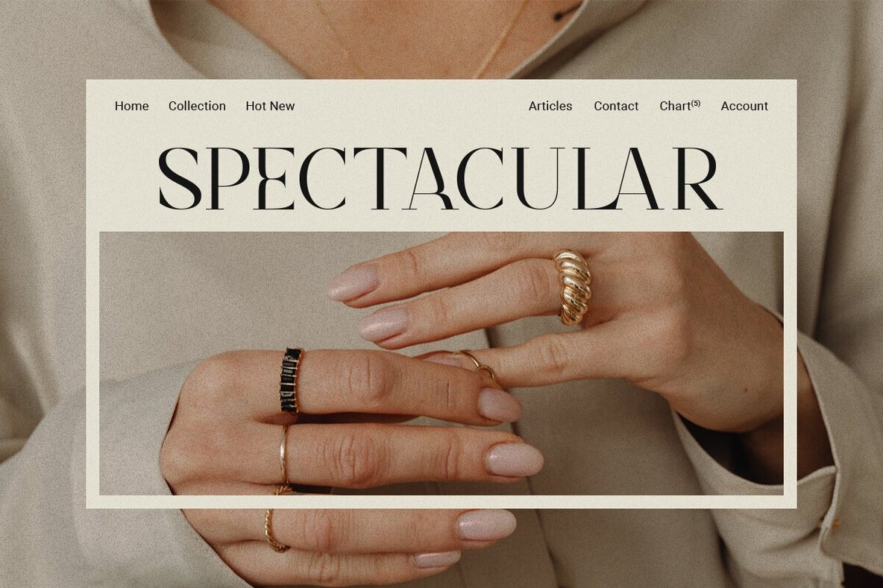Open the Articles link
Viewport: 883px width, 588px height.
pos(550,106)
